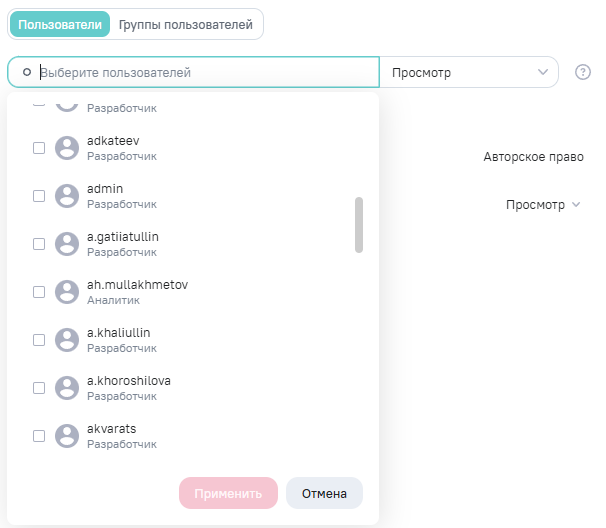The width and height of the screenshot is (606, 528).
Task: Click the Отмена button
Action: (x=324, y=493)
